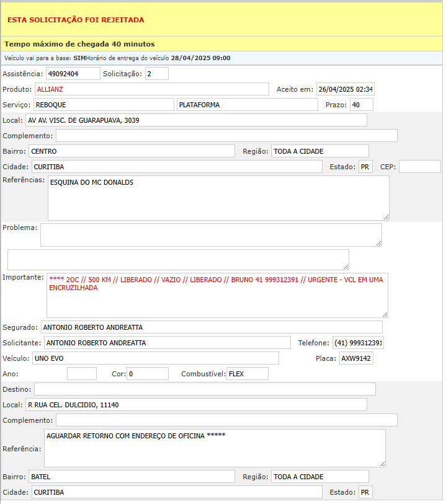Click the Serviço field showing REBOQUE

[x=104, y=105]
